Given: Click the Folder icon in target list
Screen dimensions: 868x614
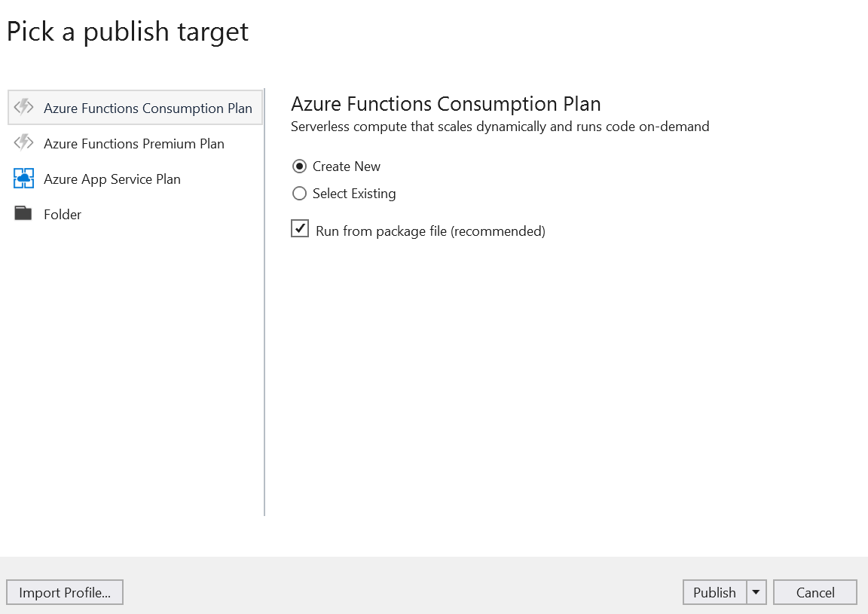Looking at the screenshot, I should [x=23, y=213].
